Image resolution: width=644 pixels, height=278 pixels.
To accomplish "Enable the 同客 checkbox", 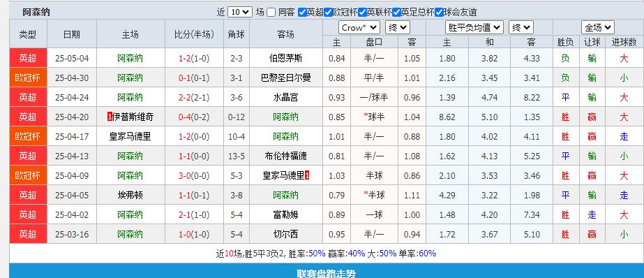I will [271, 13].
